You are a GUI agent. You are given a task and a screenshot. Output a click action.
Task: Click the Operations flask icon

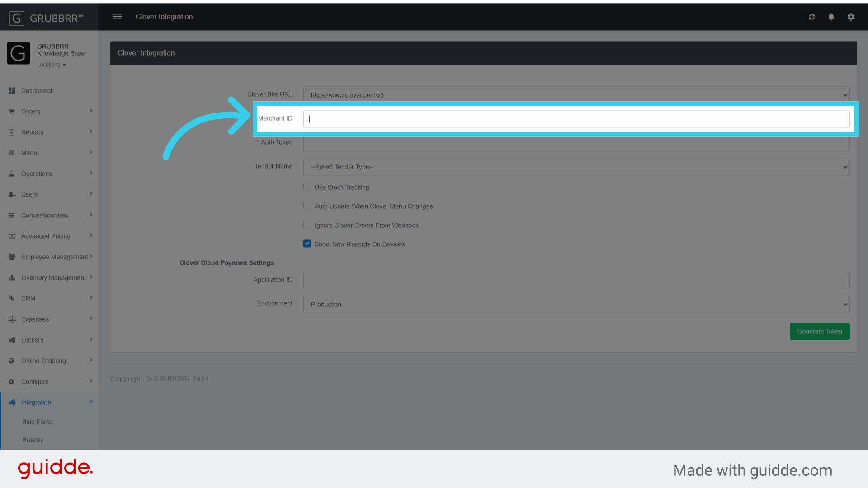coord(12,174)
